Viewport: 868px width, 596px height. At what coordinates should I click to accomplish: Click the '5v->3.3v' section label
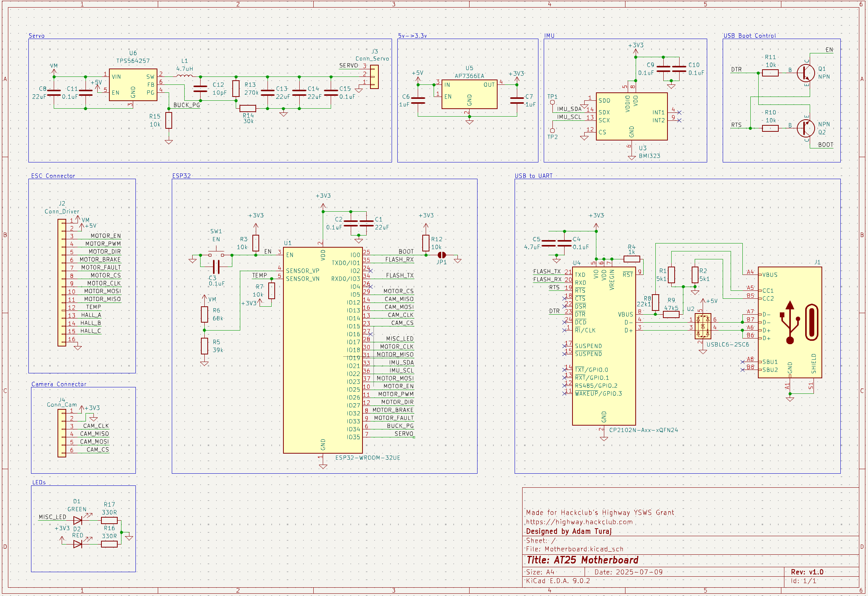(x=412, y=36)
